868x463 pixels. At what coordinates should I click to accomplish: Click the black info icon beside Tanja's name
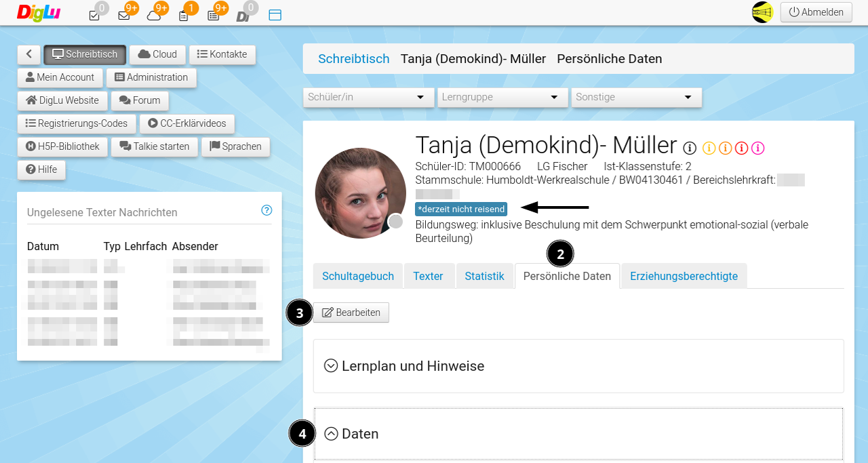coord(690,147)
